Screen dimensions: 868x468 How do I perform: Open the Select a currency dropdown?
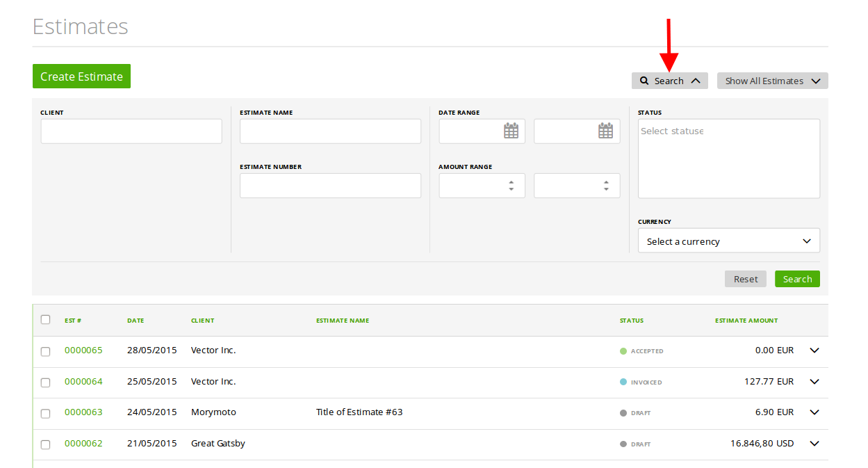(x=729, y=241)
